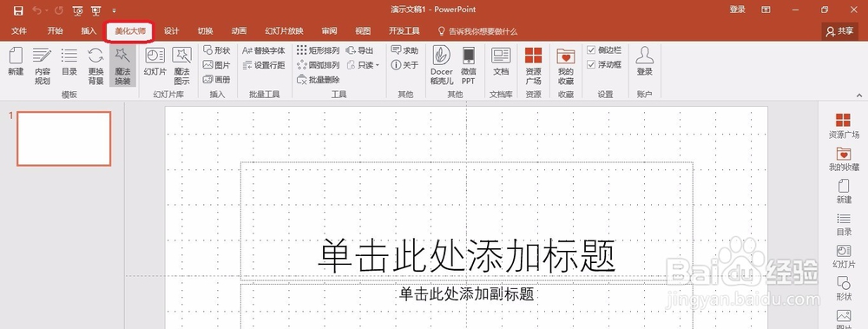Activate 魔法换装 (Magic Restyle) button
The image size is (868, 329).
coord(122,66)
